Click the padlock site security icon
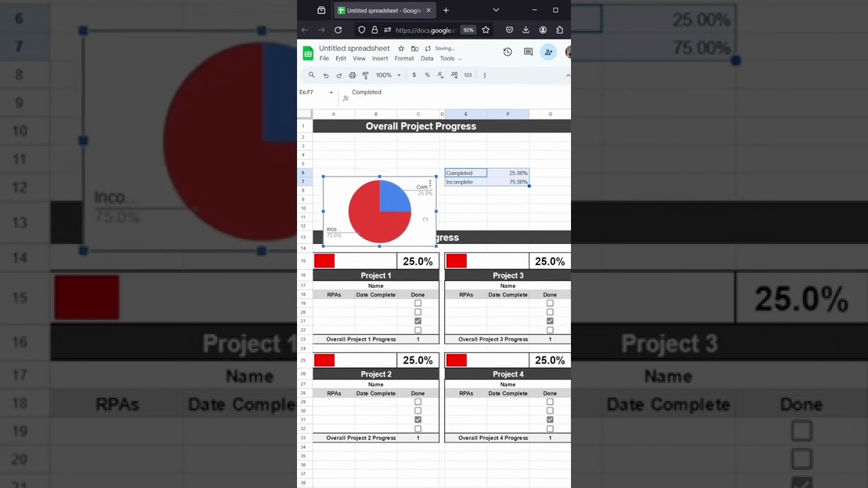The height and width of the screenshot is (488, 868). [374, 30]
